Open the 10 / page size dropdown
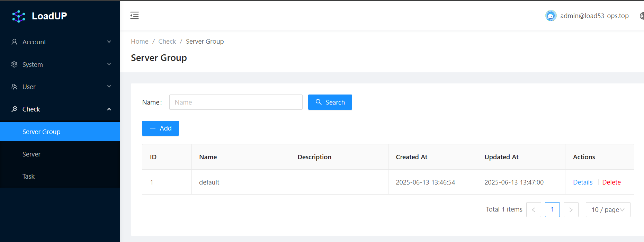Image resolution: width=644 pixels, height=242 pixels. (x=608, y=209)
